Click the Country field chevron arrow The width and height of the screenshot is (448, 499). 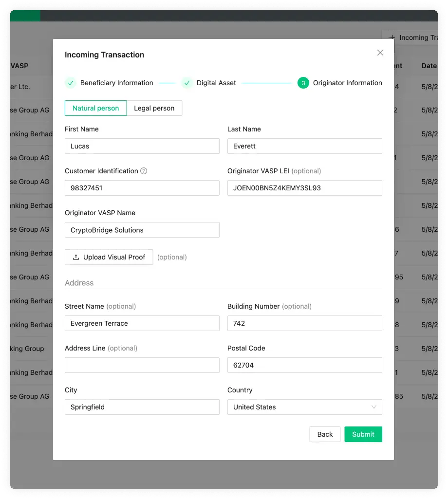coord(374,407)
